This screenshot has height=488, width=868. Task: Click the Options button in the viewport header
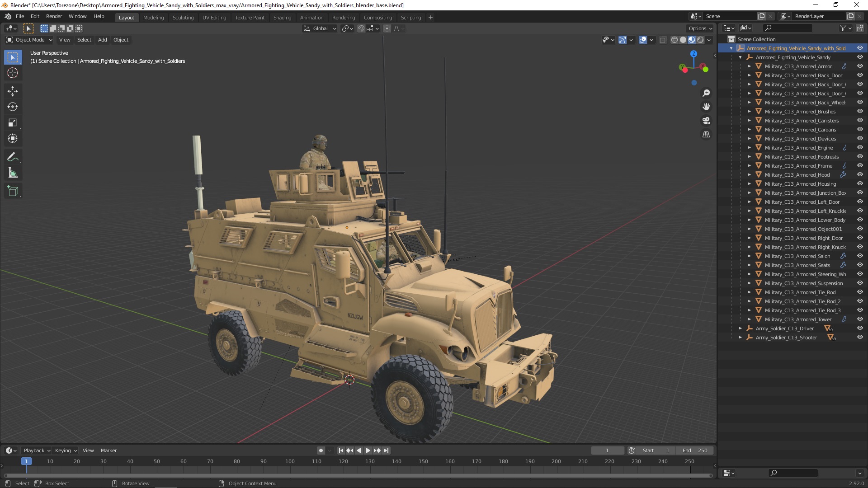(x=700, y=28)
